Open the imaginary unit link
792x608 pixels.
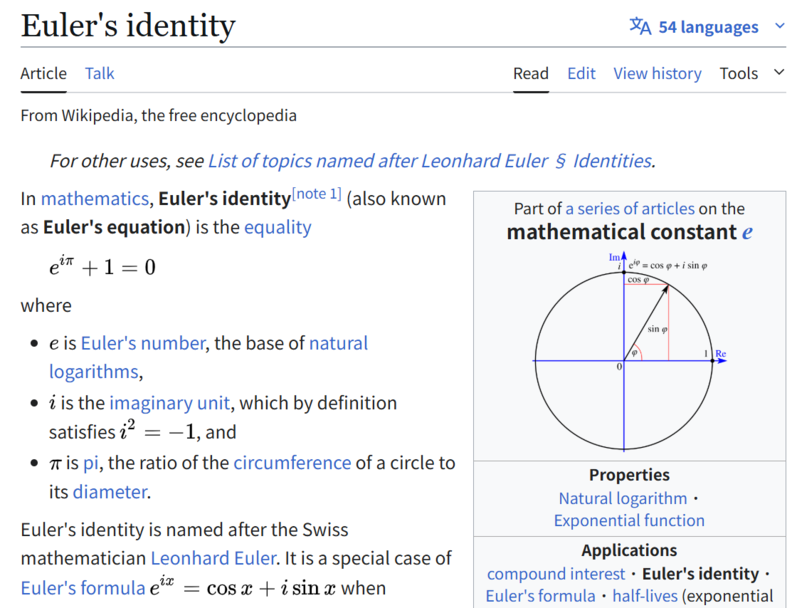click(169, 403)
